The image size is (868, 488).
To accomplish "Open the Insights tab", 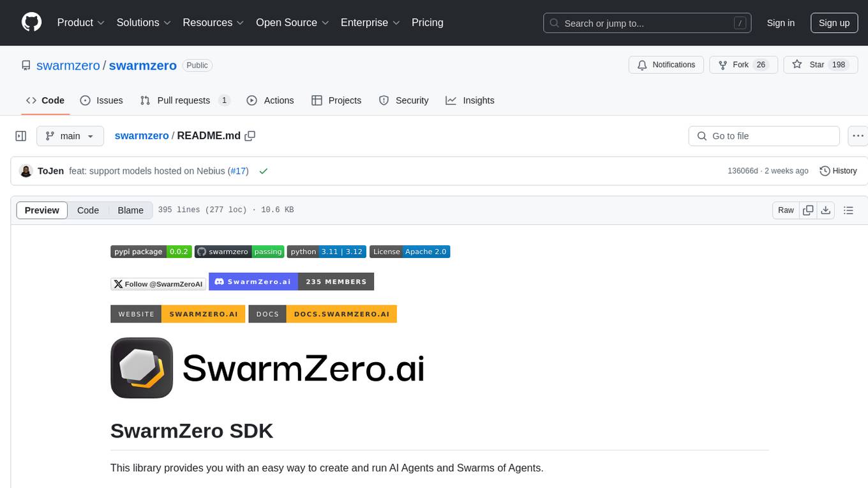I will click(x=470, y=100).
